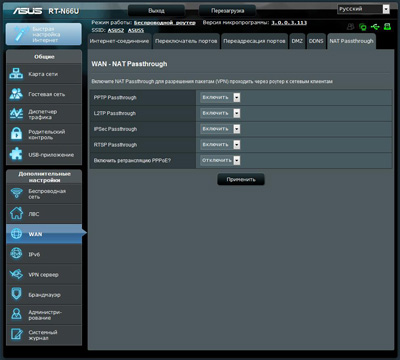Image resolution: width=400 pixels, height=360 pixels.
Task: Switch to the DDNS tab
Action: [x=316, y=41]
